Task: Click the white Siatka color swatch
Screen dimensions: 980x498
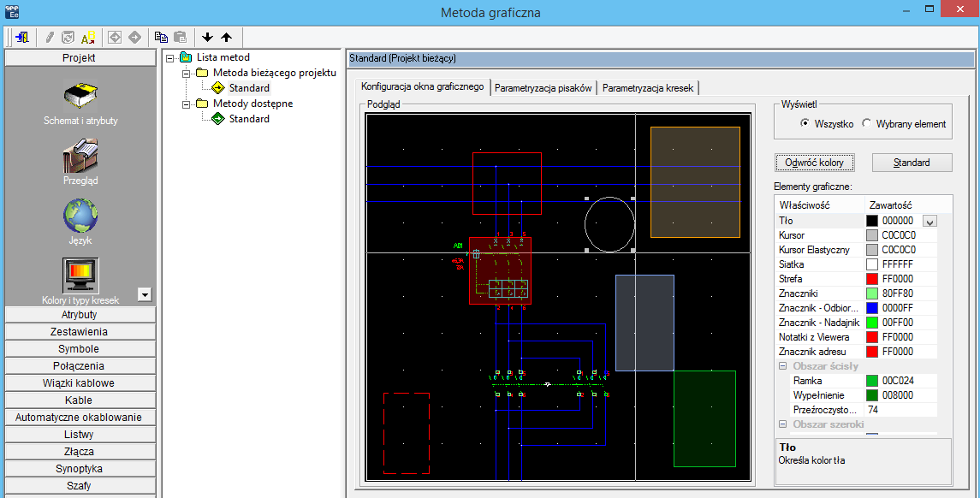Action: point(872,264)
